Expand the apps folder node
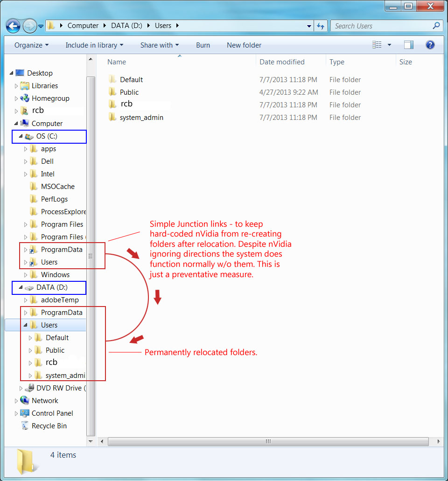This screenshot has width=448, height=481. [x=26, y=149]
